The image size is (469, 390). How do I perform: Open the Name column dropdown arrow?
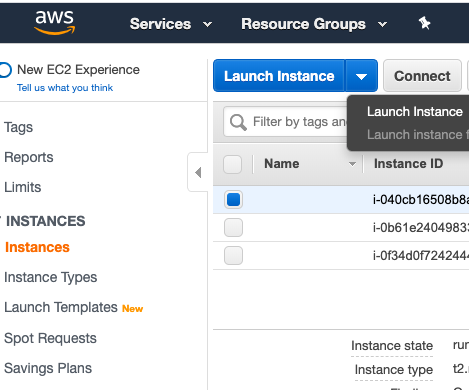(x=352, y=164)
